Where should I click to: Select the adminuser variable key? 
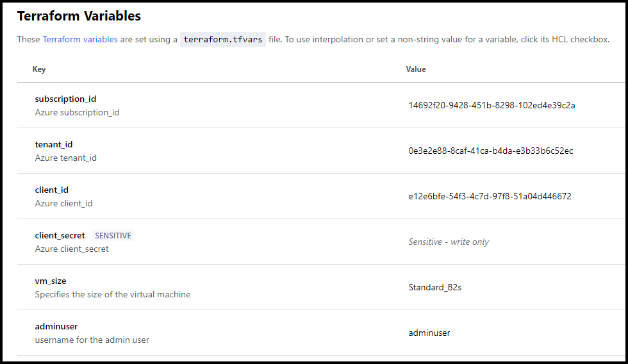56,327
